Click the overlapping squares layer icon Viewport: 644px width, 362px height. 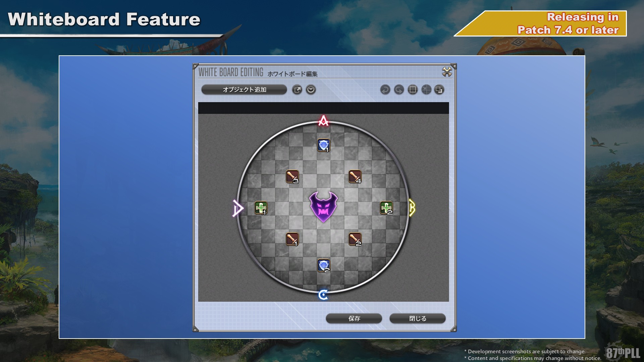pos(439,89)
